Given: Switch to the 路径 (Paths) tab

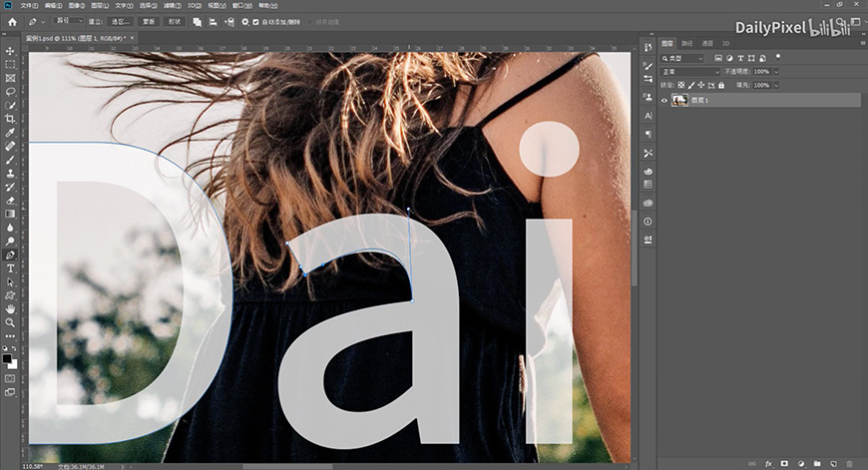Looking at the screenshot, I should (687, 43).
